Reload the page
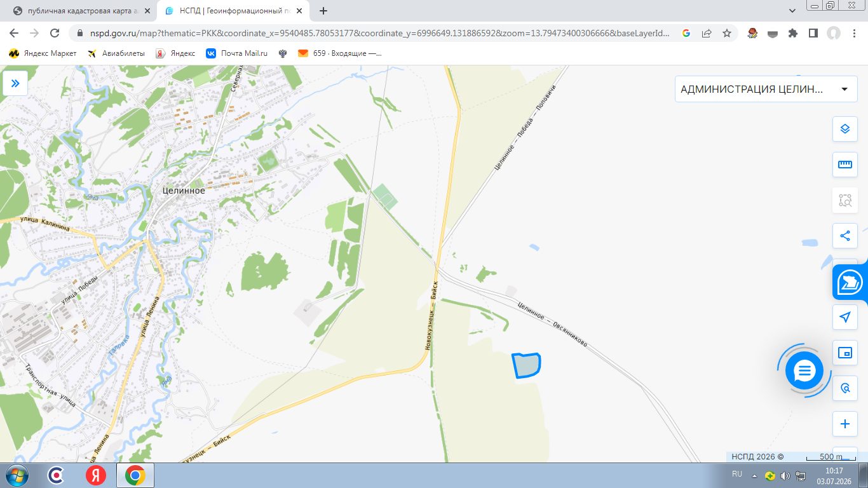Screen dimensions: 868x488 point(55,33)
